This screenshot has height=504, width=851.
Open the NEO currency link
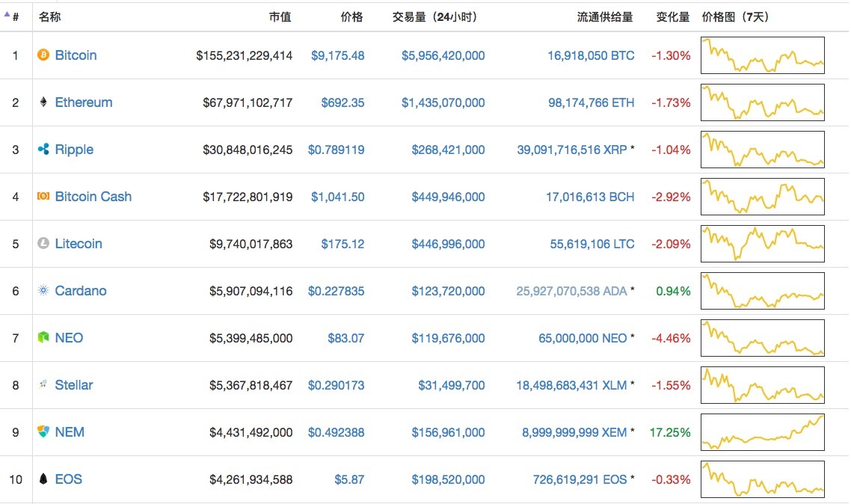point(69,338)
